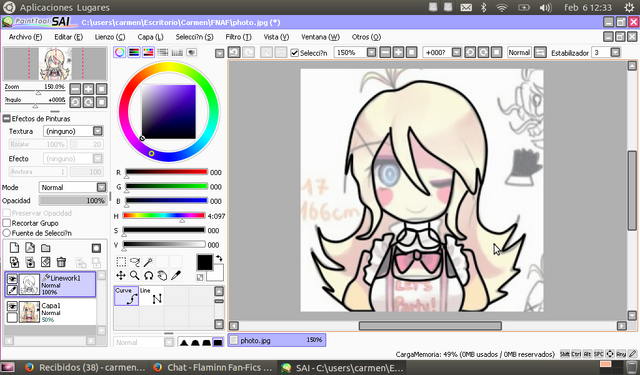
Task: Select the lasso tool
Action: pos(135,262)
